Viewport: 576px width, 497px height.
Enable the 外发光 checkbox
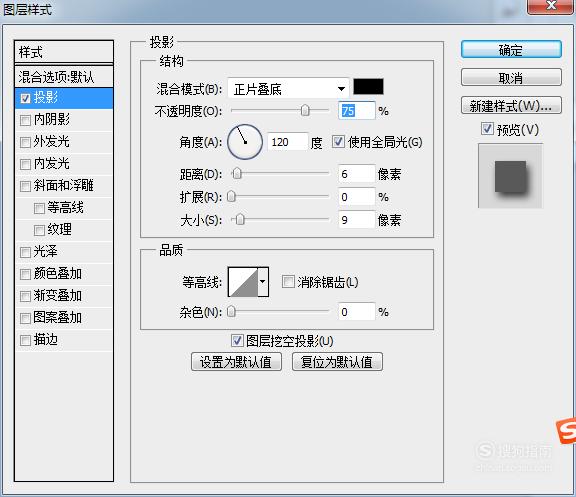pyautogui.click(x=25, y=142)
